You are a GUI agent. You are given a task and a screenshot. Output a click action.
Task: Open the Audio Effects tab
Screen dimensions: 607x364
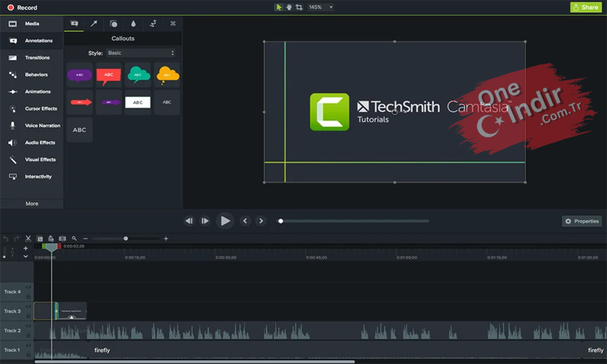pyautogui.click(x=31, y=143)
